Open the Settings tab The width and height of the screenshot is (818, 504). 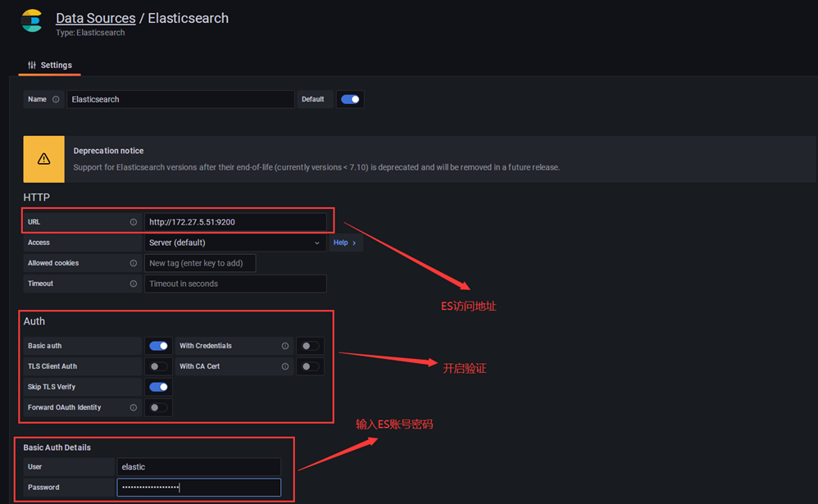click(50, 66)
